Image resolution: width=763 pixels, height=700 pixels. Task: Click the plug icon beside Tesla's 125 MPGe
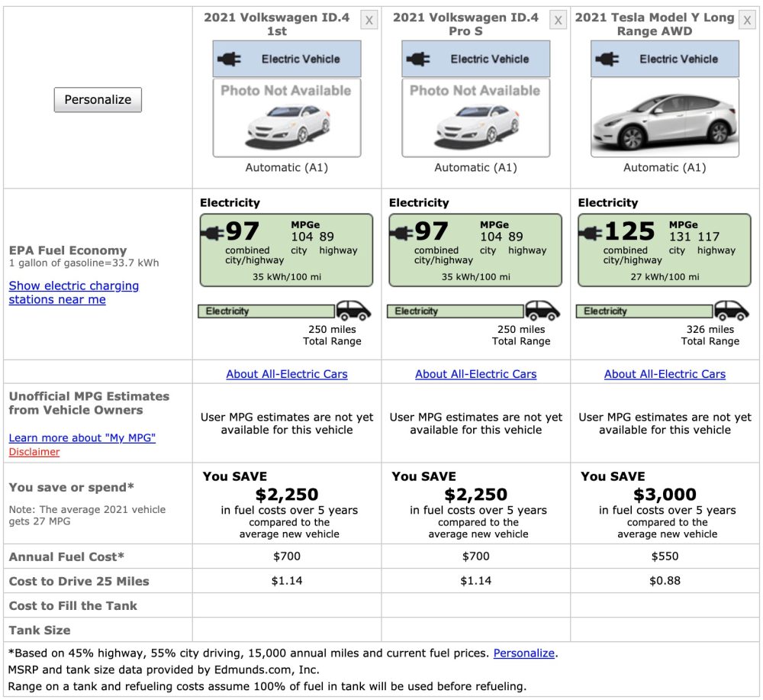(x=591, y=232)
